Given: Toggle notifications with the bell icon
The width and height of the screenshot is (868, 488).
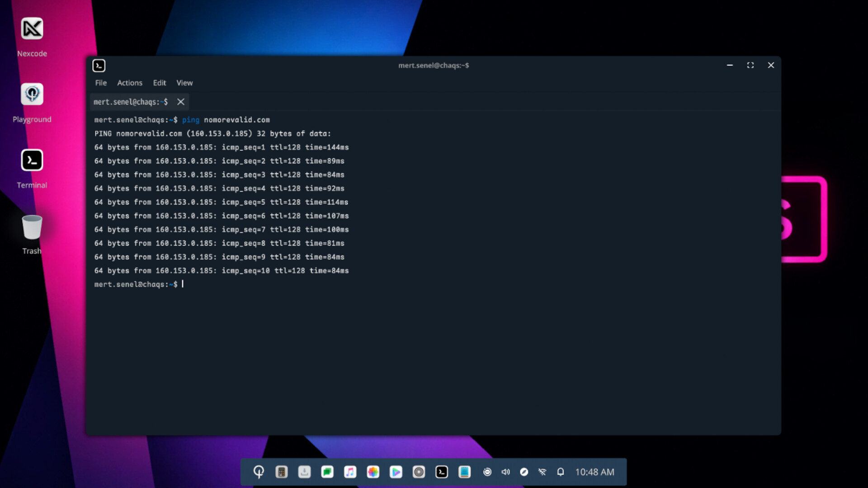Looking at the screenshot, I should point(561,472).
